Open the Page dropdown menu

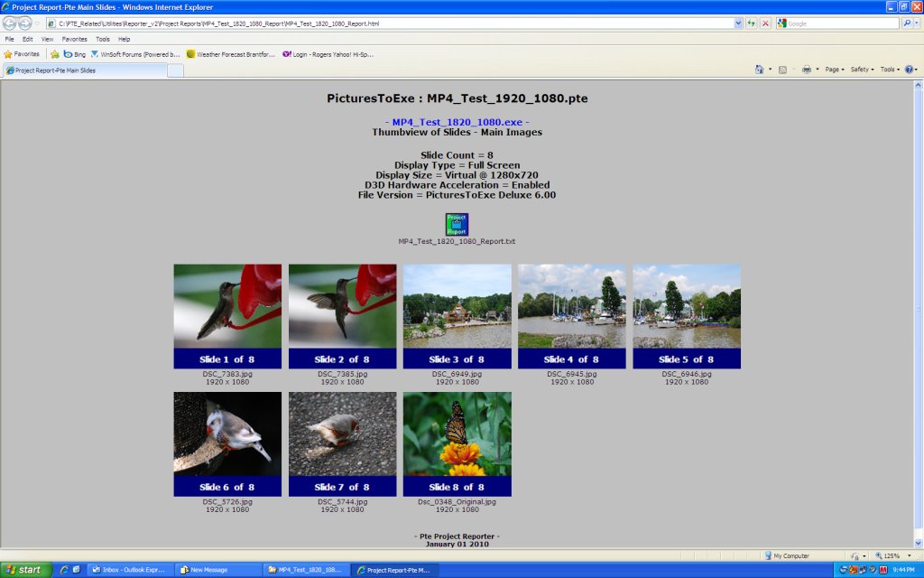coord(835,70)
